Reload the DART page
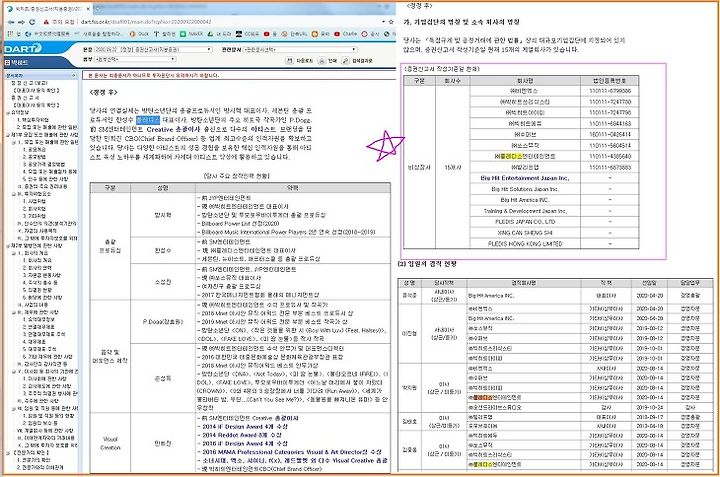This screenshot has width=720, height=477. [x=32, y=22]
